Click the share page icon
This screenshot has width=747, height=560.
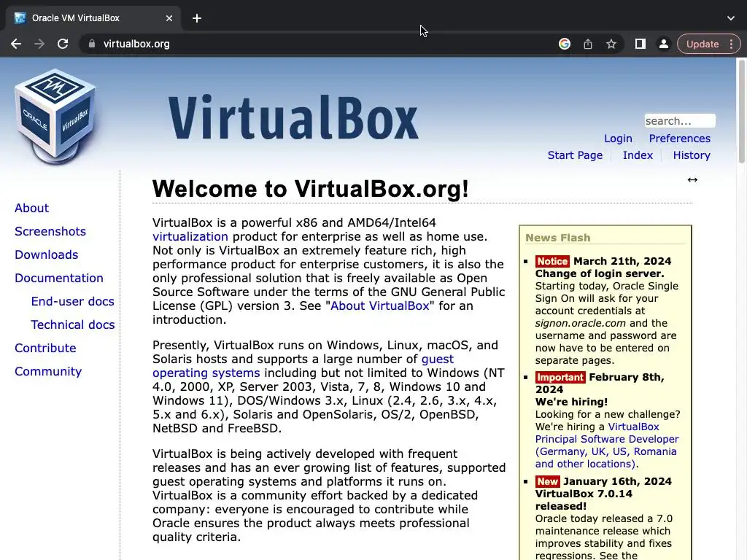click(588, 44)
